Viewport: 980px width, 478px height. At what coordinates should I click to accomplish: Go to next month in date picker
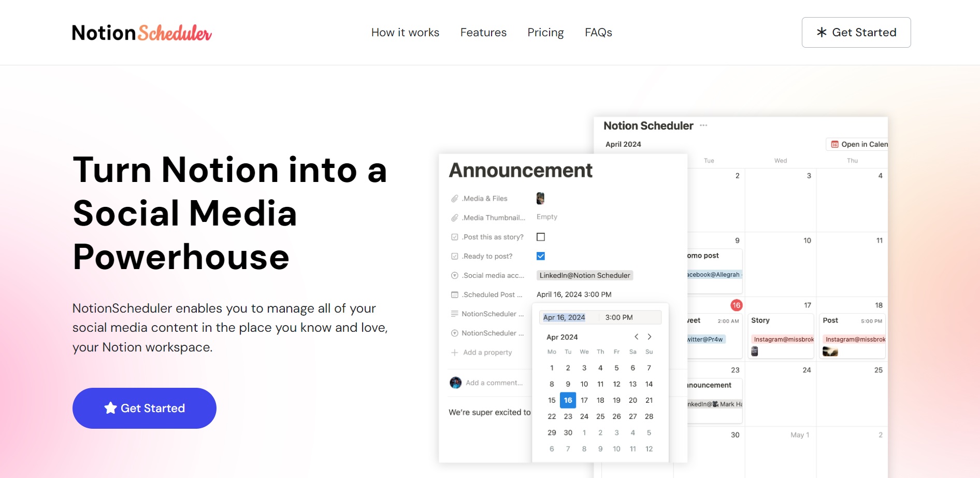pos(650,336)
